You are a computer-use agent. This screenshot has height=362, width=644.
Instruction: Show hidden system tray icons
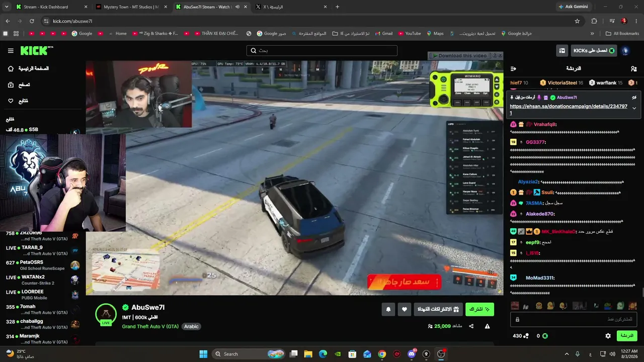[567, 354]
